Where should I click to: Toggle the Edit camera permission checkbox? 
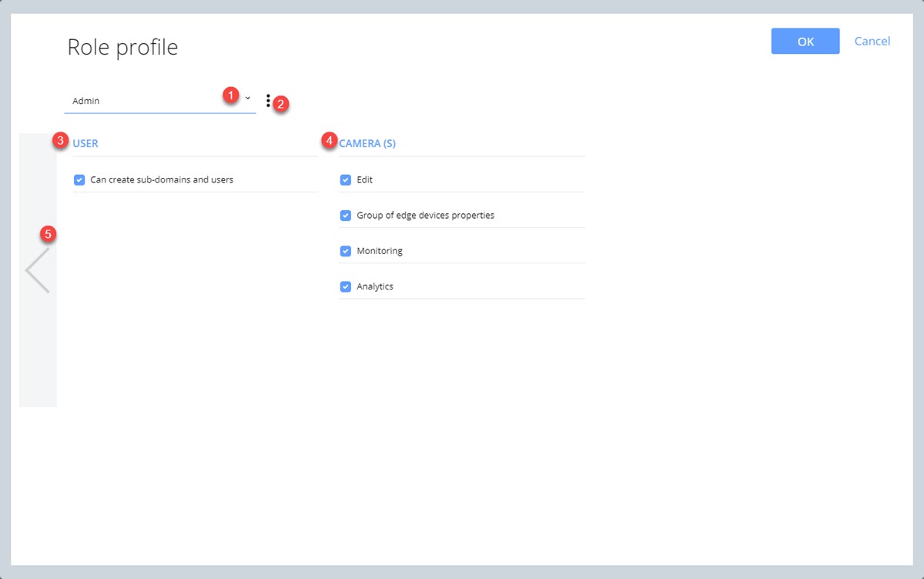pyautogui.click(x=346, y=179)
